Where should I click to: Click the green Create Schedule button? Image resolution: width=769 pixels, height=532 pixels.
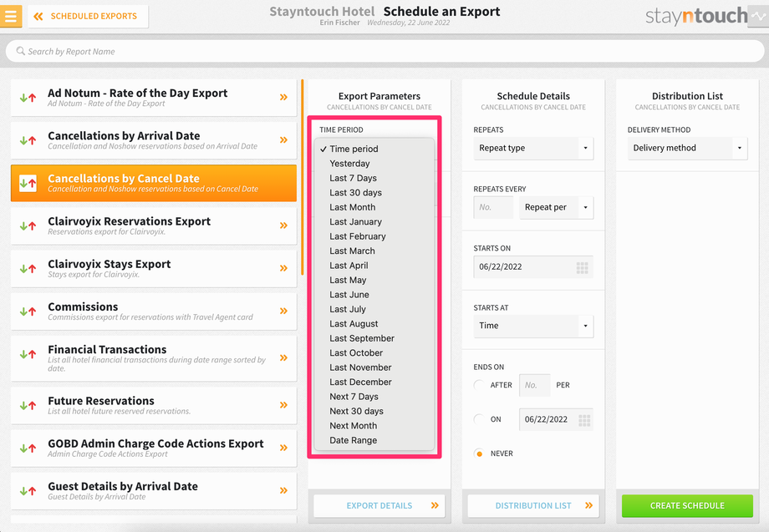[687, 505]
